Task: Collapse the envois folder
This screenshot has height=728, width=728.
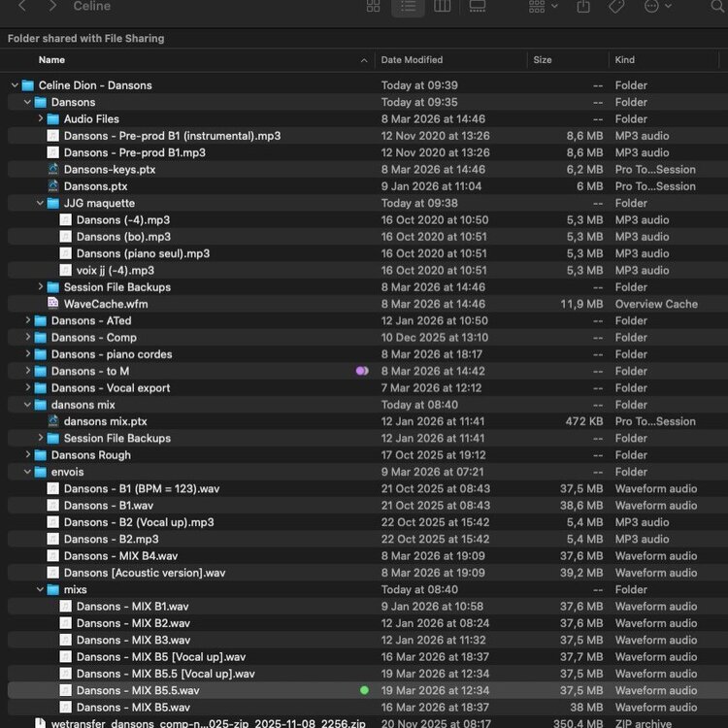Action: (x=28, y=472)
